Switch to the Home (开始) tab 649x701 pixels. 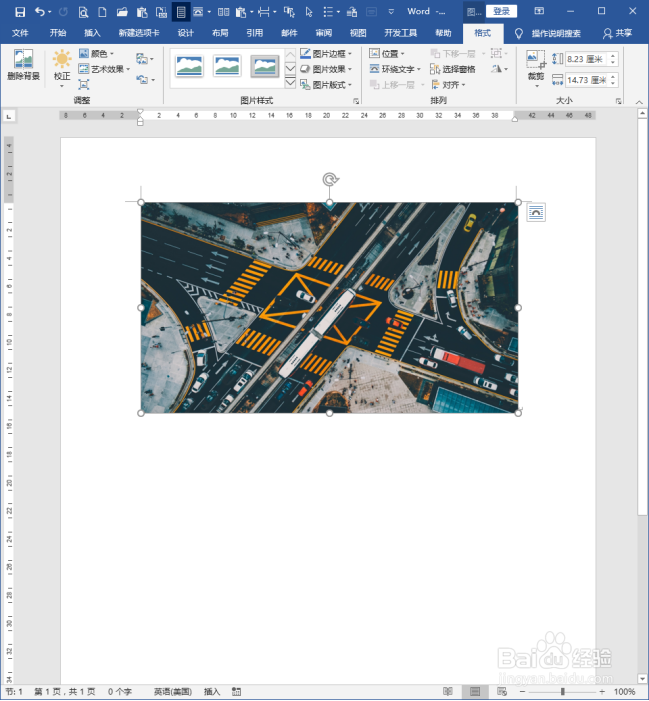[x=58, y=33]
